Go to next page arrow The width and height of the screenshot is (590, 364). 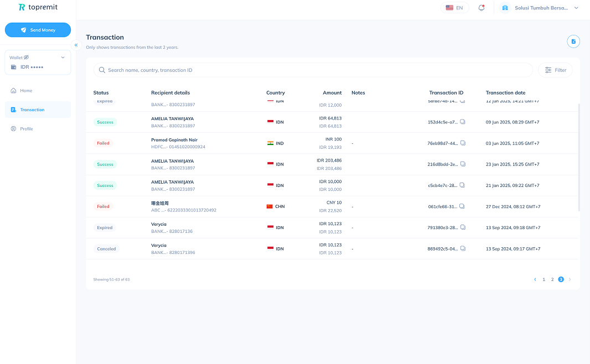(570, 279)
